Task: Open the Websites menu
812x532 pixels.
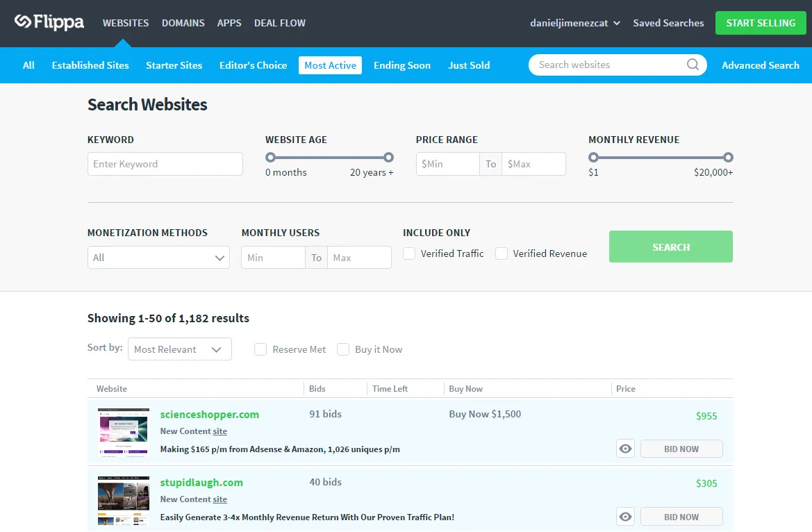Action: [125, 23]
